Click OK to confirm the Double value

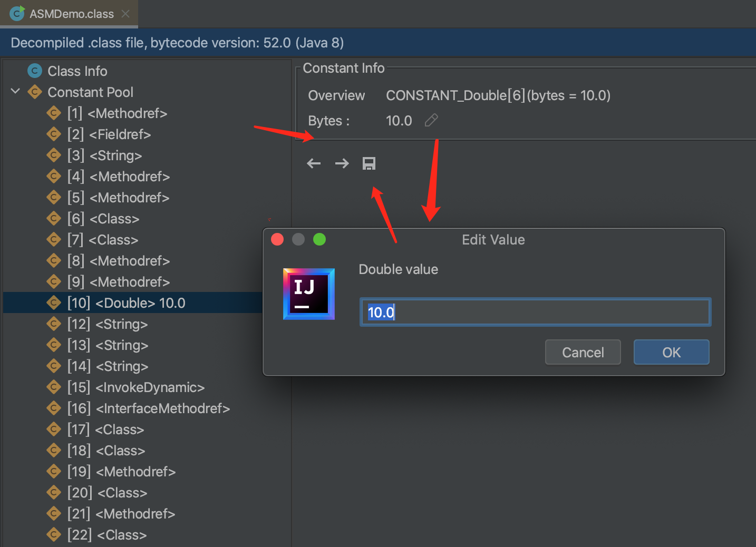671,352
